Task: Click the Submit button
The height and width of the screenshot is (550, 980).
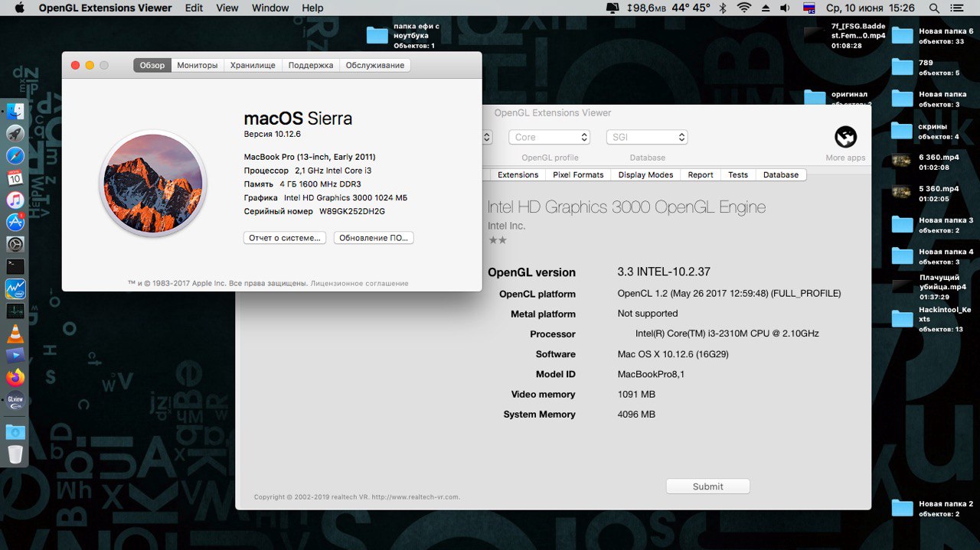Action: click(708, 487)
